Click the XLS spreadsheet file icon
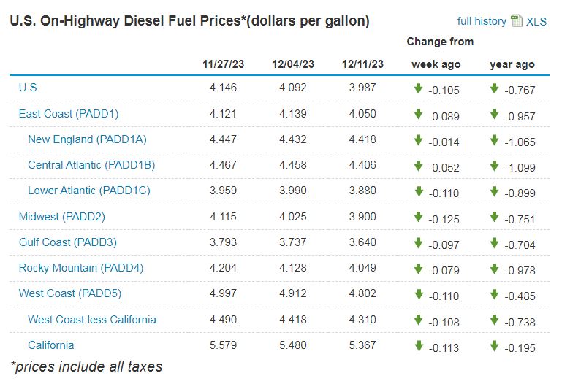Screen dimensions: 562x392 (x=517, y=20)
